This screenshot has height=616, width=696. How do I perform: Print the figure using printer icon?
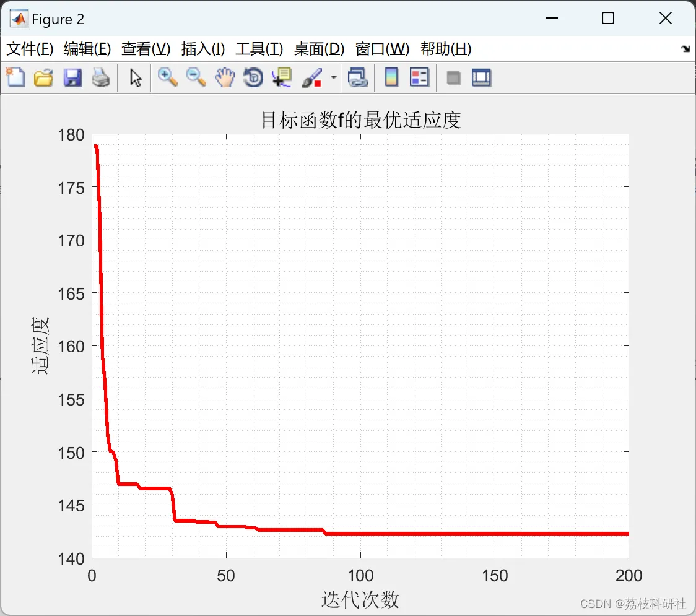pos(101,77)
